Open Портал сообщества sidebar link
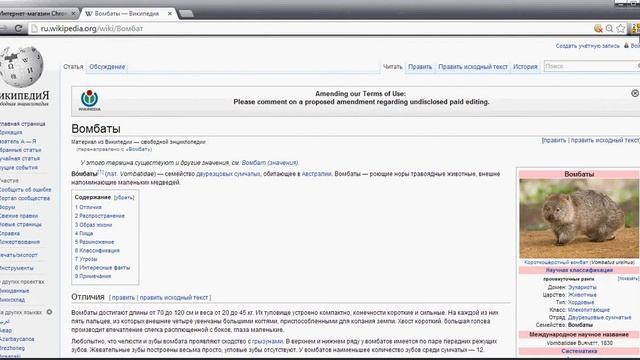Screen dimensions: 640x360 click(25, 198)
